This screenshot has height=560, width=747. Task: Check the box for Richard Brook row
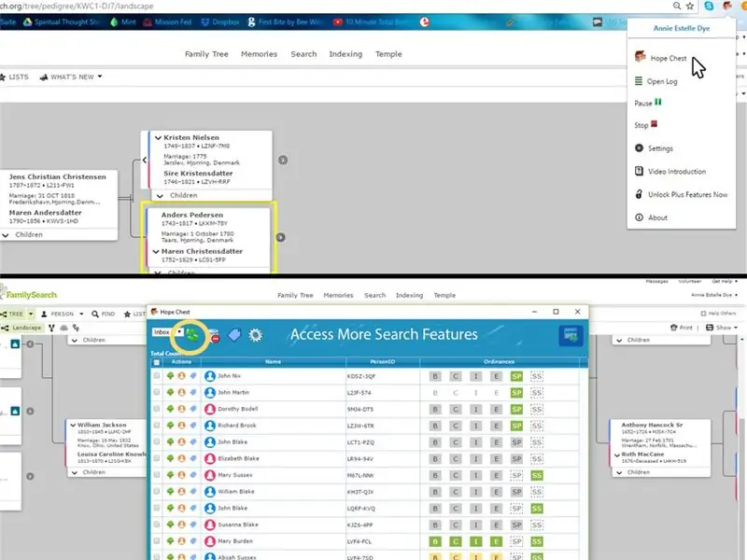pos(157,426)
